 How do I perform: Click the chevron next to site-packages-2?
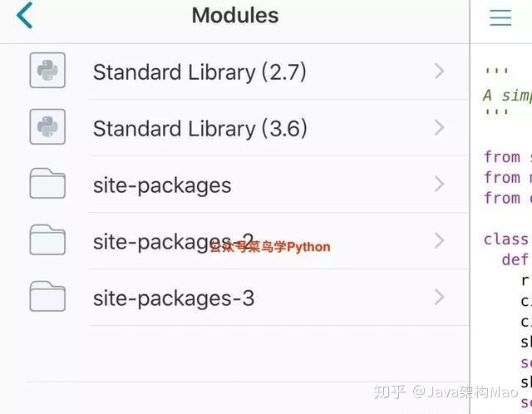440,240
